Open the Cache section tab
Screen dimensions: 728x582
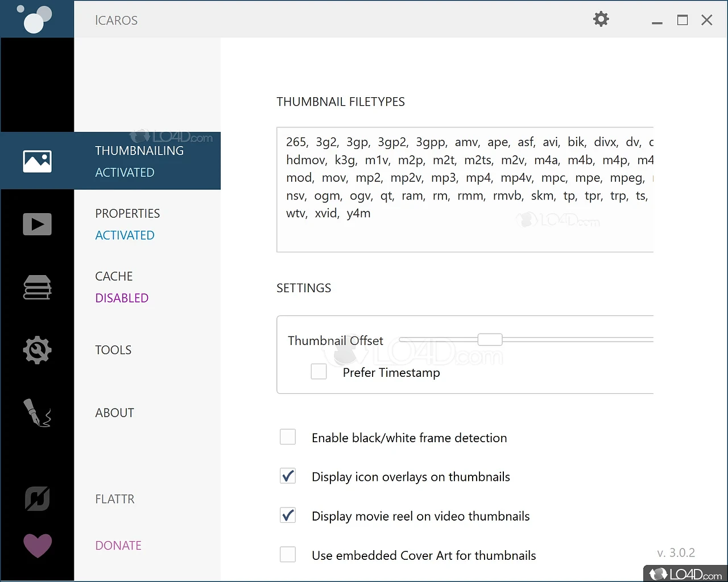[122, 287]
